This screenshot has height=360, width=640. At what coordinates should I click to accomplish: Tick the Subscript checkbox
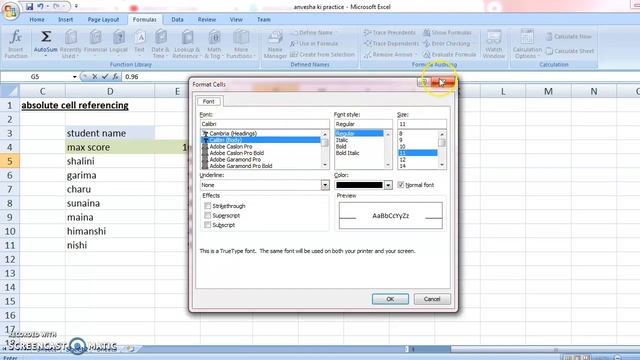(208, 225)
